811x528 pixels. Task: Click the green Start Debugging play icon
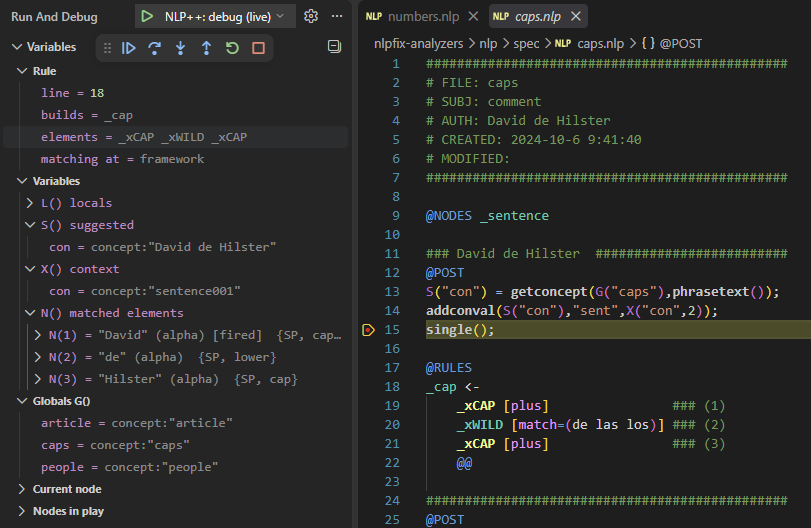(x=147, y=17)
